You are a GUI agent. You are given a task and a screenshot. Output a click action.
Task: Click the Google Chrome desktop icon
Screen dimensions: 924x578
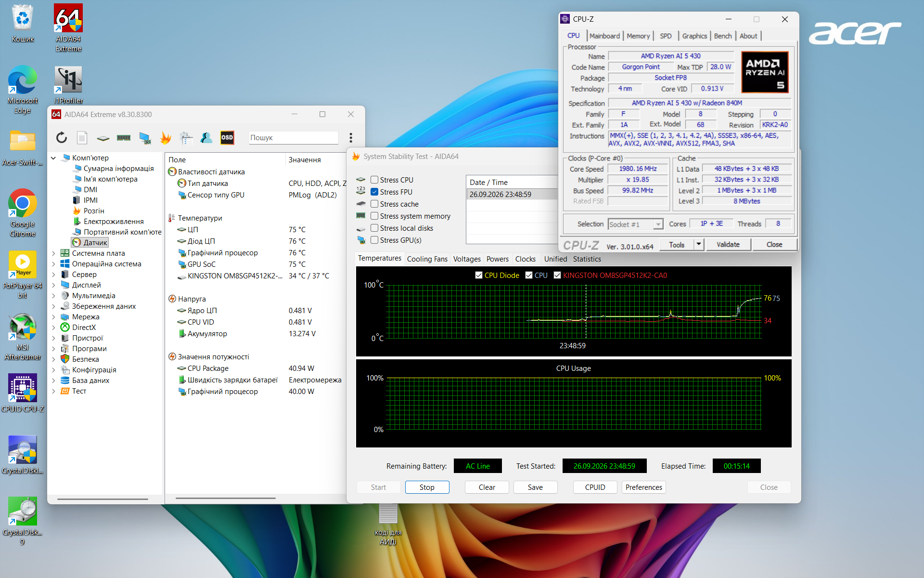pos(22,213)
